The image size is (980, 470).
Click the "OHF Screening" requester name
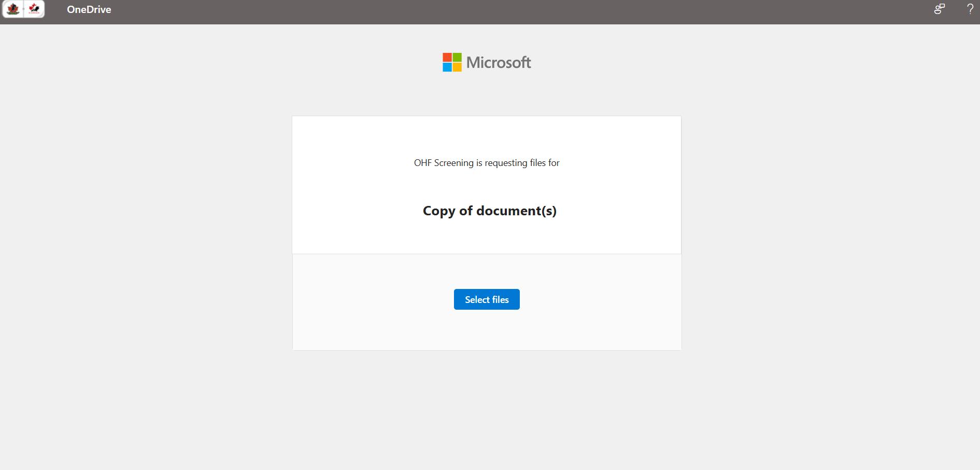444,163
